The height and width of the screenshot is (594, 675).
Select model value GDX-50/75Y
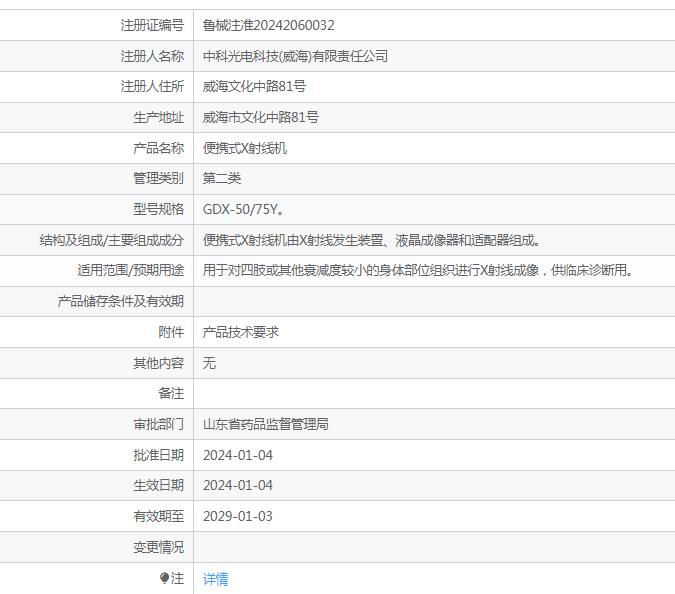pyautogui.click(x=243, y=209)
